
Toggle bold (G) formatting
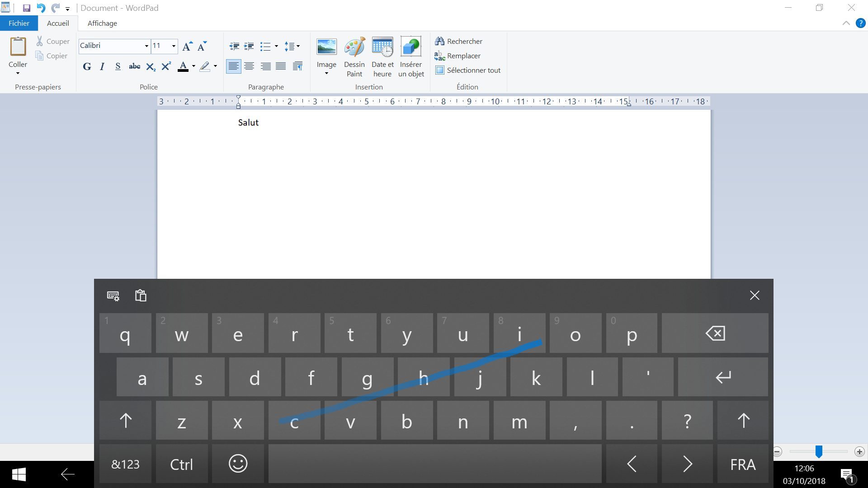pyautogui.click(x=87, y=66)
